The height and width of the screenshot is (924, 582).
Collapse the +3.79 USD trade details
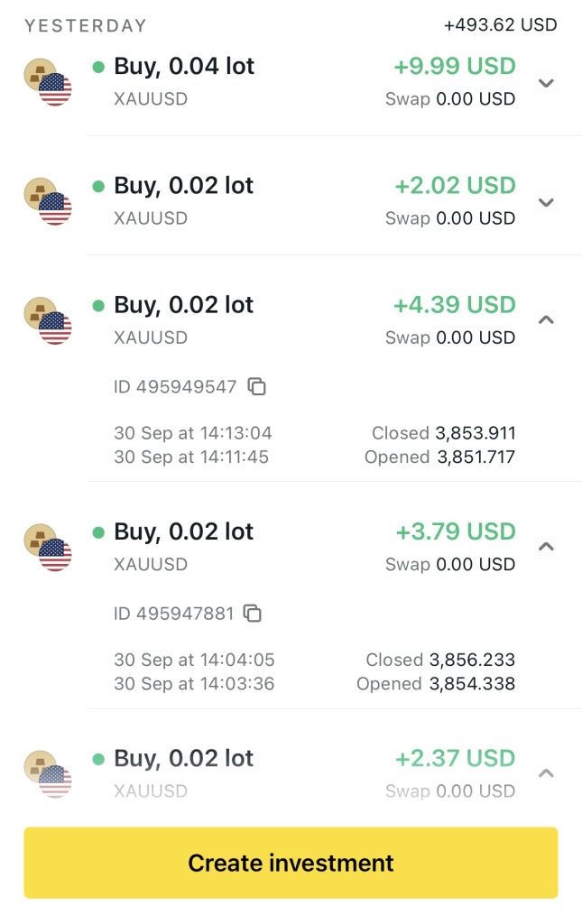[545, 546]
